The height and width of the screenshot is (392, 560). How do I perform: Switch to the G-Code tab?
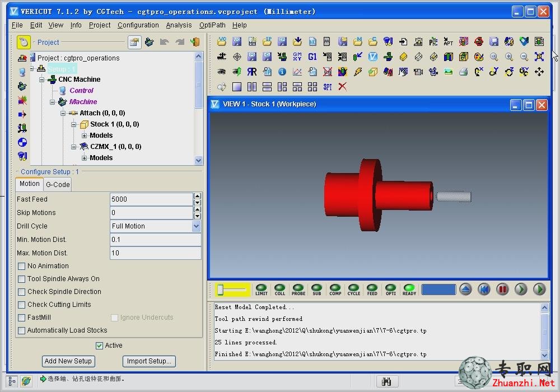(58, 185)
